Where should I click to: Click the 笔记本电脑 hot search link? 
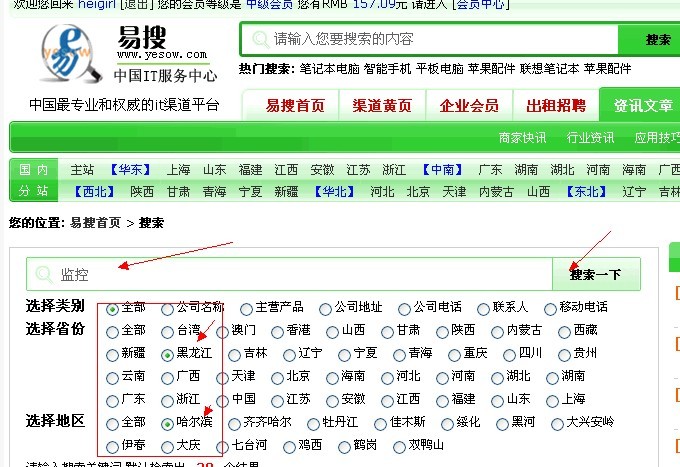coord(329,69)
